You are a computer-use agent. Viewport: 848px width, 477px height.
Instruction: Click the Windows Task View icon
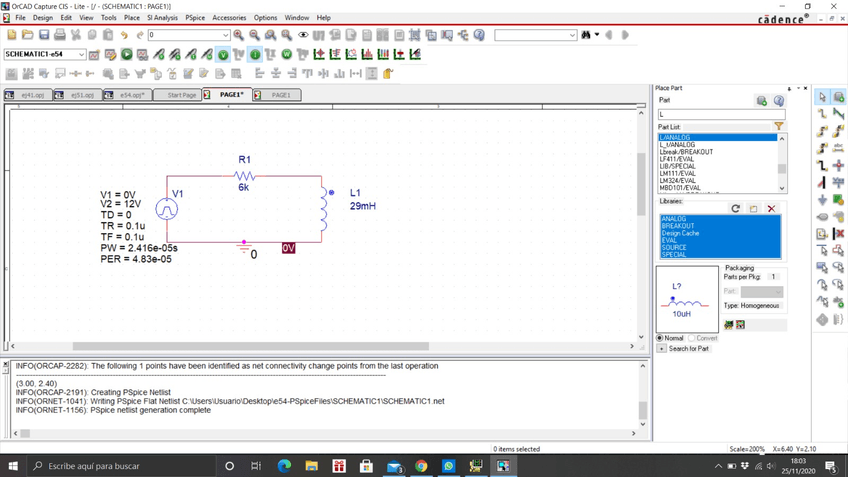coord(256,466)
